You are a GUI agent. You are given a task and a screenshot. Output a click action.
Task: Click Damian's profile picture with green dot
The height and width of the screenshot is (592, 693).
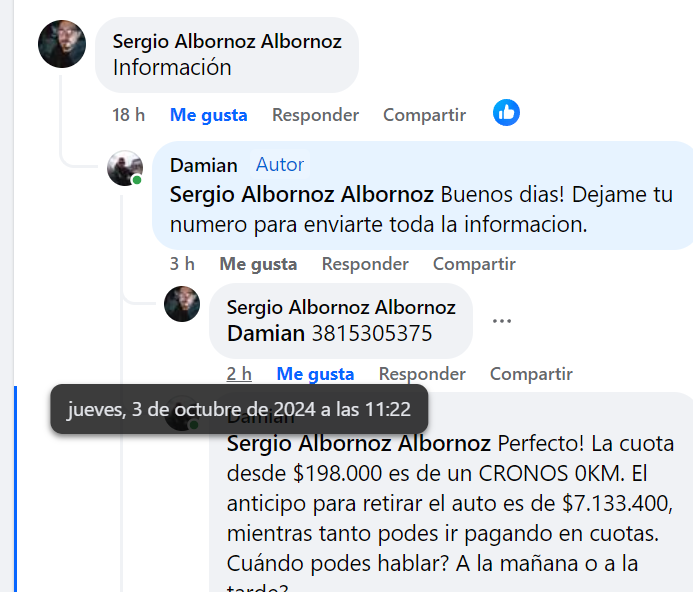pos(125,168)
